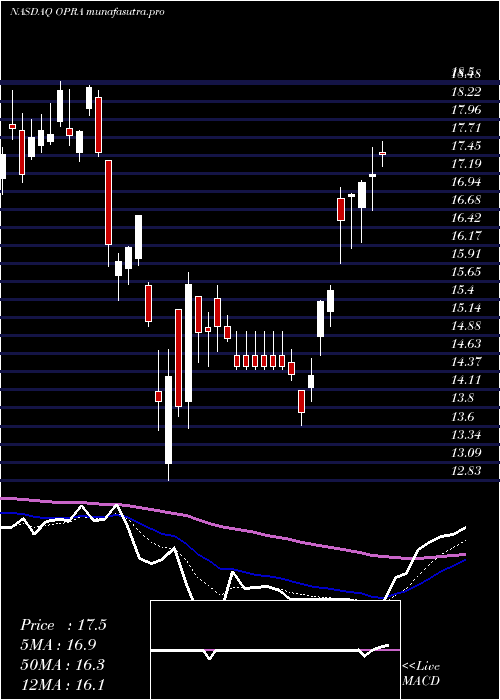500x700 pixels.
Task: Click the 14.63 price axis label
Action: coord(467,344)
